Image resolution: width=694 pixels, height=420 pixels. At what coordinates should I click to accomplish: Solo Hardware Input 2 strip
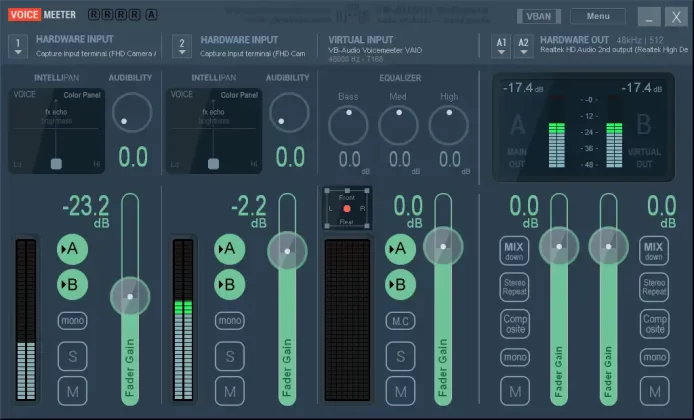[229, 356]
